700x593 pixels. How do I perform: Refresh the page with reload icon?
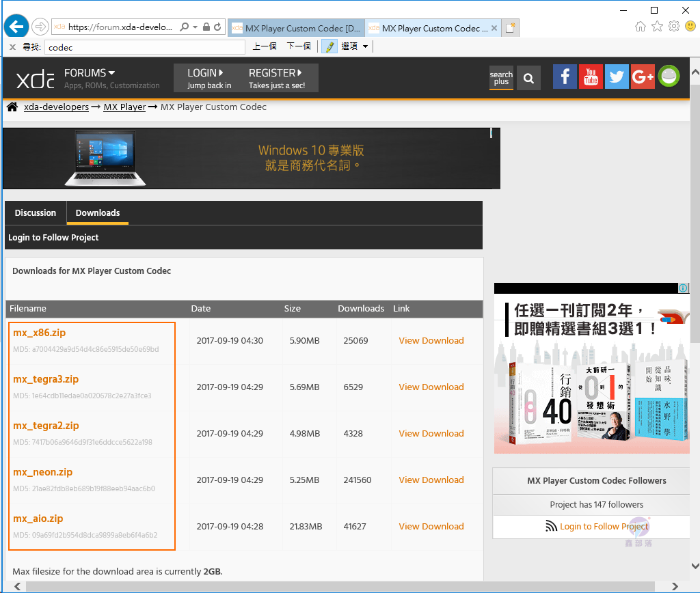click(217, 27)
